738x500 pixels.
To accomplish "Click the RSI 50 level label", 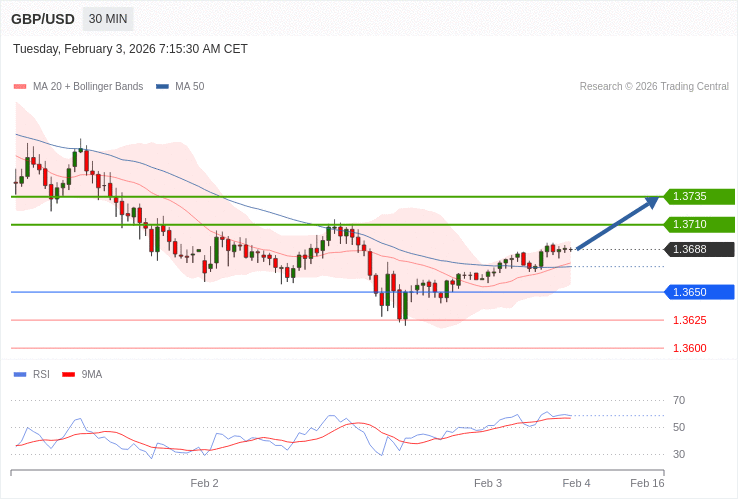I will (x=679, y=427).
